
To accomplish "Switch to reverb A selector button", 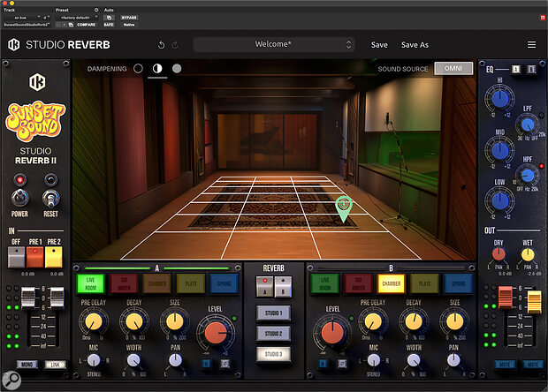I will [264, 287].
